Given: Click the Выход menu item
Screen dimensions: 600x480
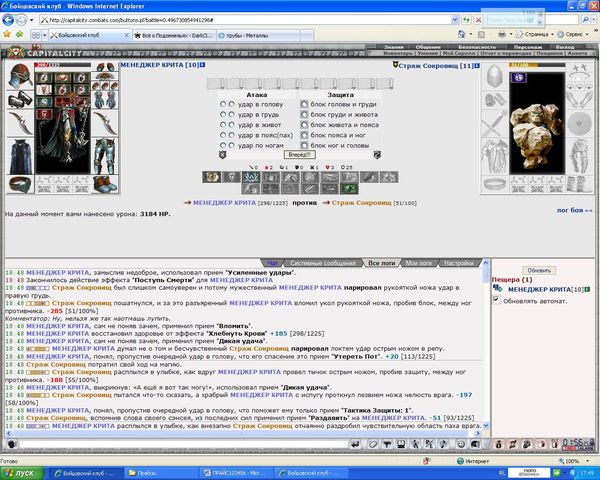Looking at the screenshot, I should 564,47.
